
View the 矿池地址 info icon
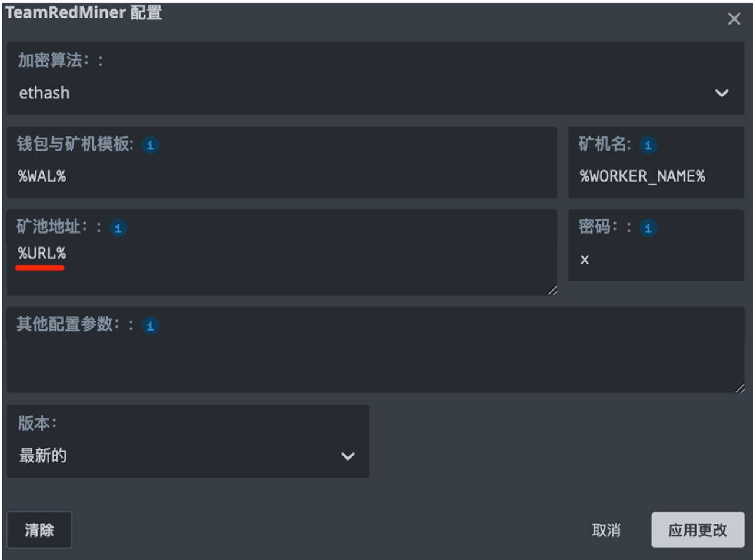click(118, 229)
